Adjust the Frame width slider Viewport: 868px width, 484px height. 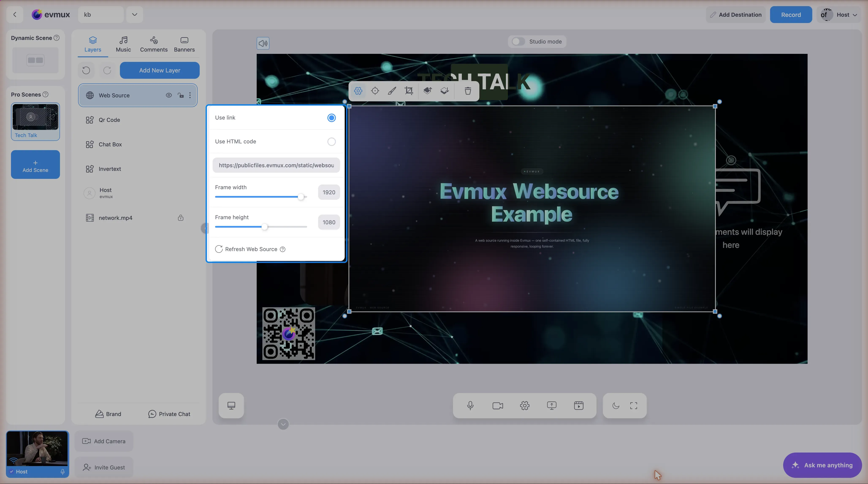click(x=301, y=197)
